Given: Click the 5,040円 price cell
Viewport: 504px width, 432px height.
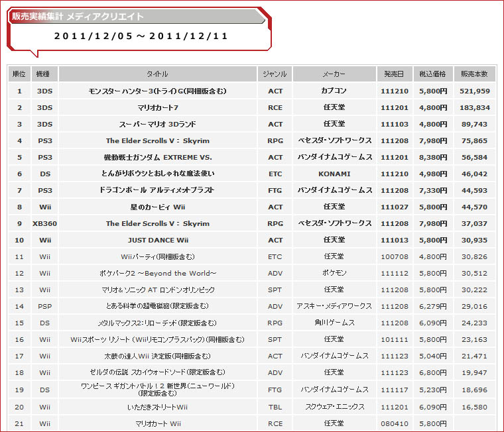Looking at the screenshot, I should (433, 356).
